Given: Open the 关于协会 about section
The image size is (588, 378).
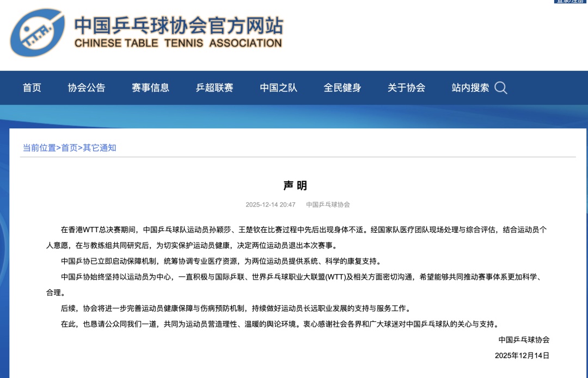Looking at the screenshot, I should click(x=407, y=88).
